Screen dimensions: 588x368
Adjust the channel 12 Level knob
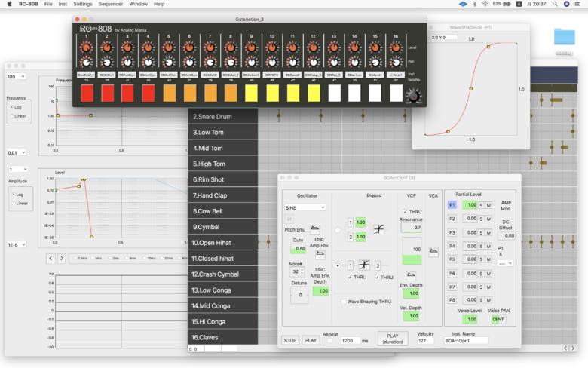point(313,48)
